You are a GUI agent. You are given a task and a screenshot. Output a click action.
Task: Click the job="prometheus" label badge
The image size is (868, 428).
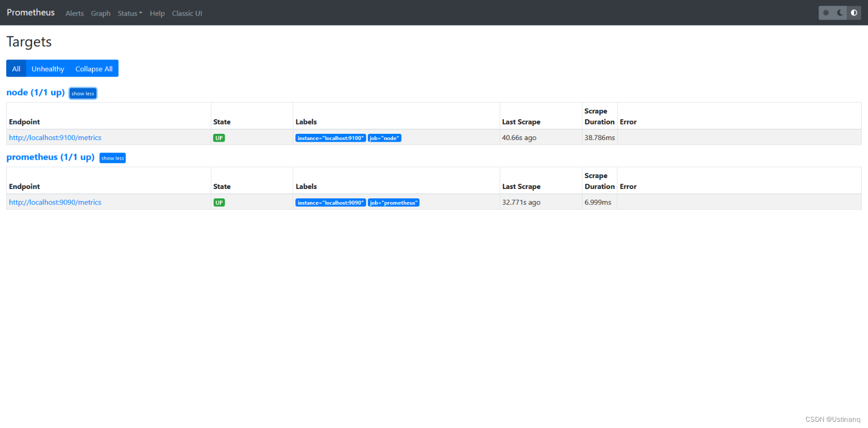coord(394,203)
